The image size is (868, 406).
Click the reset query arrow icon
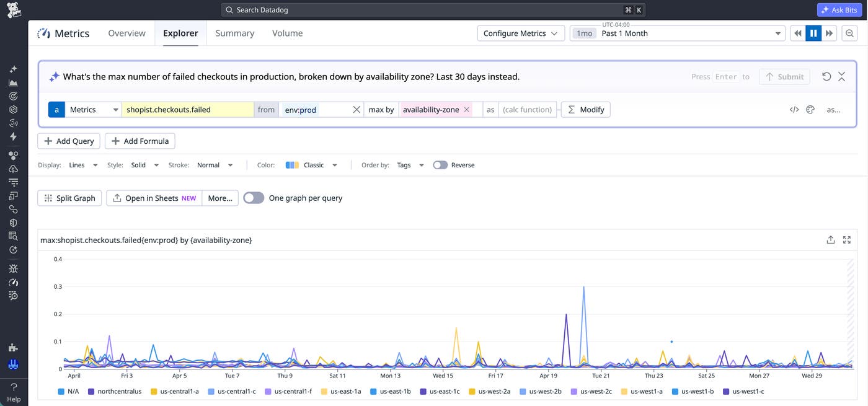[826, 76]
